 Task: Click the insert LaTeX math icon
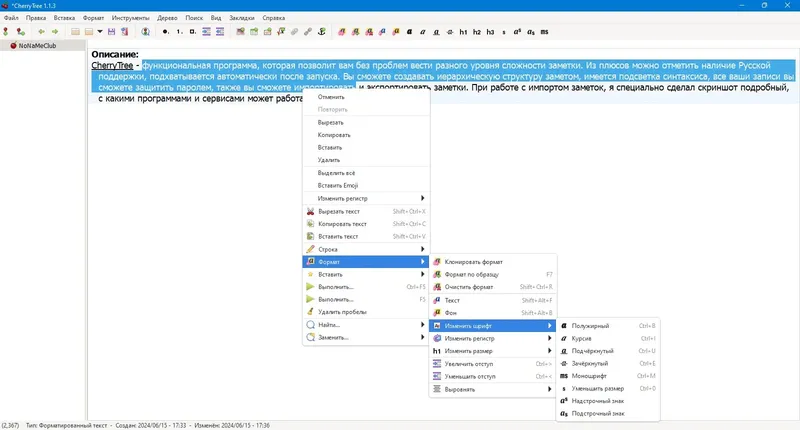pos(281,32)
